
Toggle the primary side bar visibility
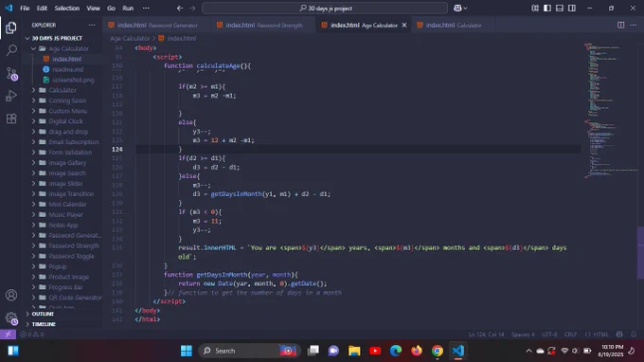tap(547, 9)
